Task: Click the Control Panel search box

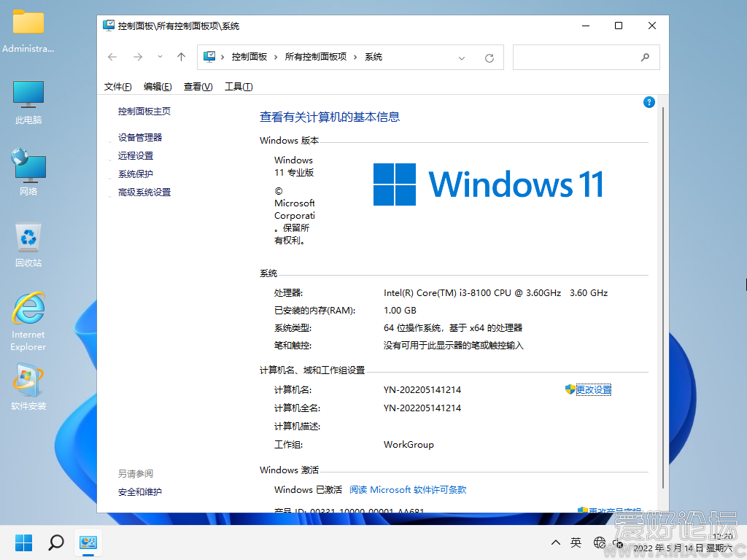Action: 576,57
